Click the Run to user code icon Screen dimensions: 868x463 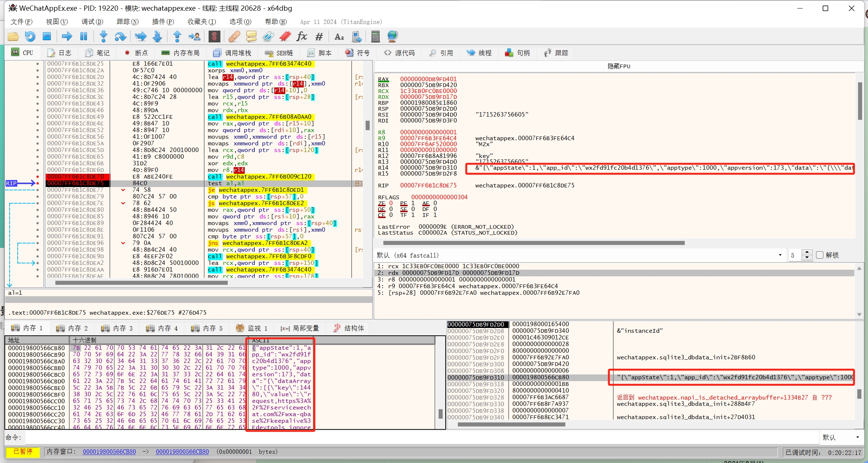[194, 36]
